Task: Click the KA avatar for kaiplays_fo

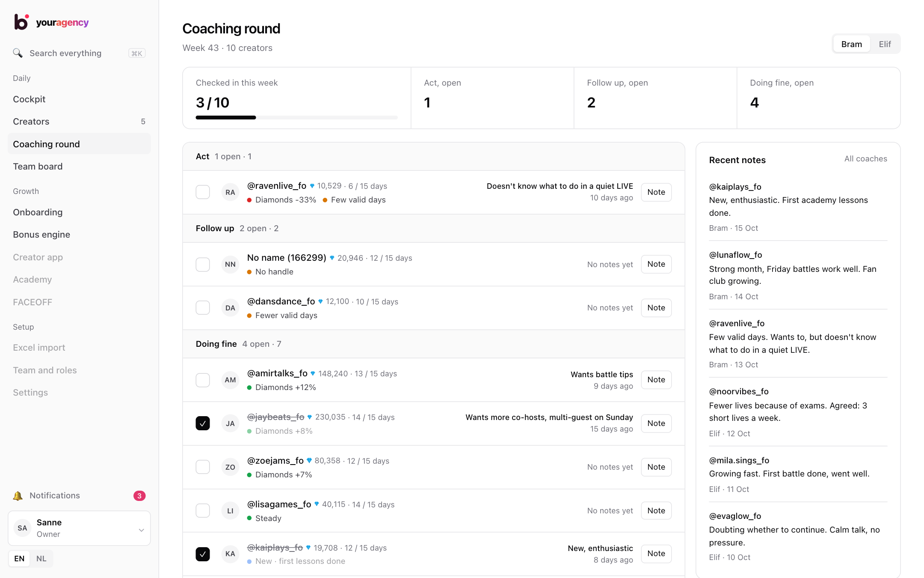Action: tap(230, 554)
